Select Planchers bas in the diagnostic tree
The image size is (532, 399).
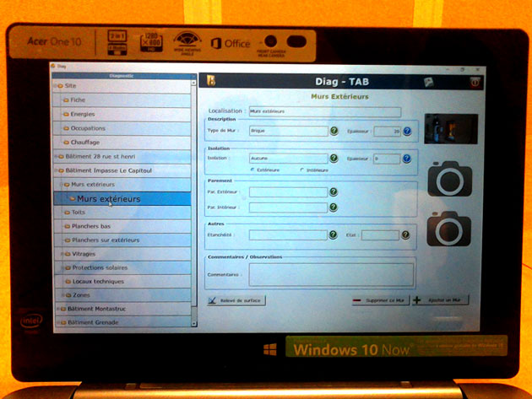91,226
